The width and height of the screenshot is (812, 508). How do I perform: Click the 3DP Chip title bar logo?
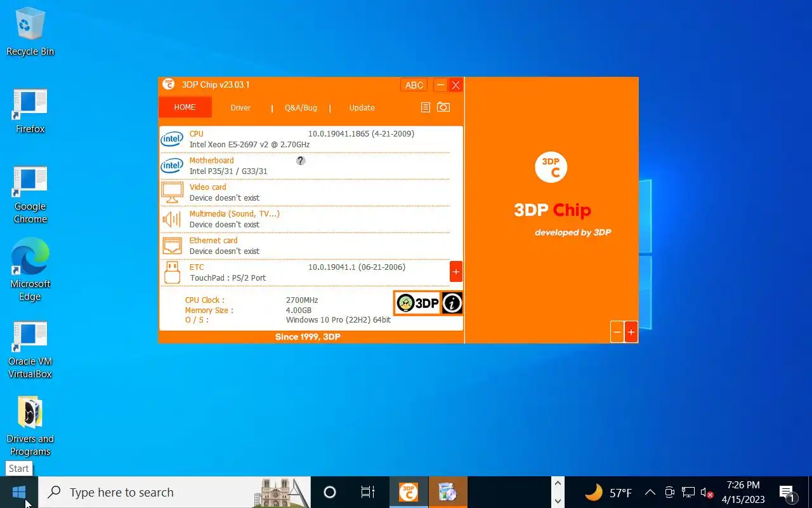click(x=168, y=84)
